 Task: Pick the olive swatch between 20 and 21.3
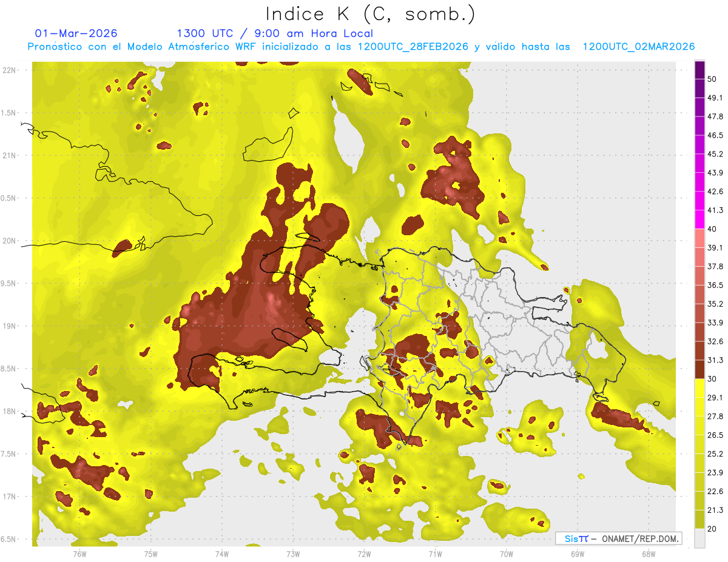[x=700, y=520]
